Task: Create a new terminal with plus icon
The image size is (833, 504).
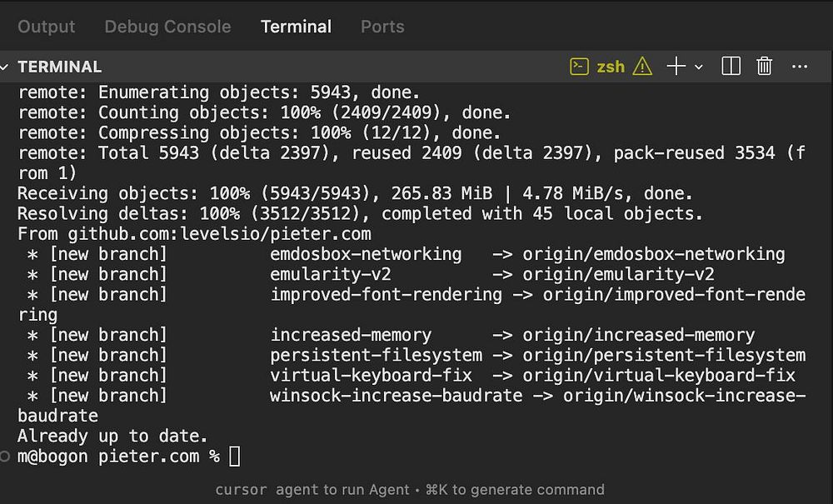Action: pyautogui.click(x=676, y=67)
